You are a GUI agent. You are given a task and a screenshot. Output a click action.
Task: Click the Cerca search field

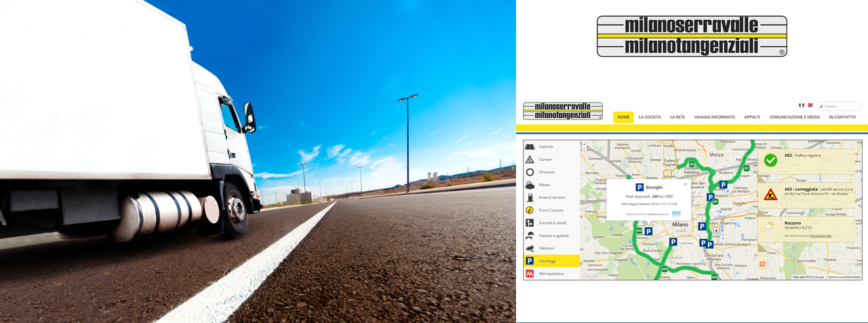(x=839, y=107)
